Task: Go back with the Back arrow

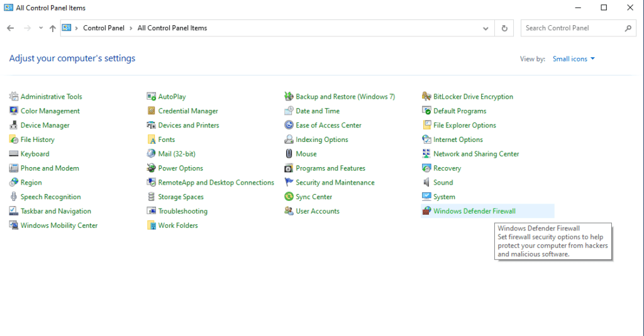Action: [x=11, y=28]
